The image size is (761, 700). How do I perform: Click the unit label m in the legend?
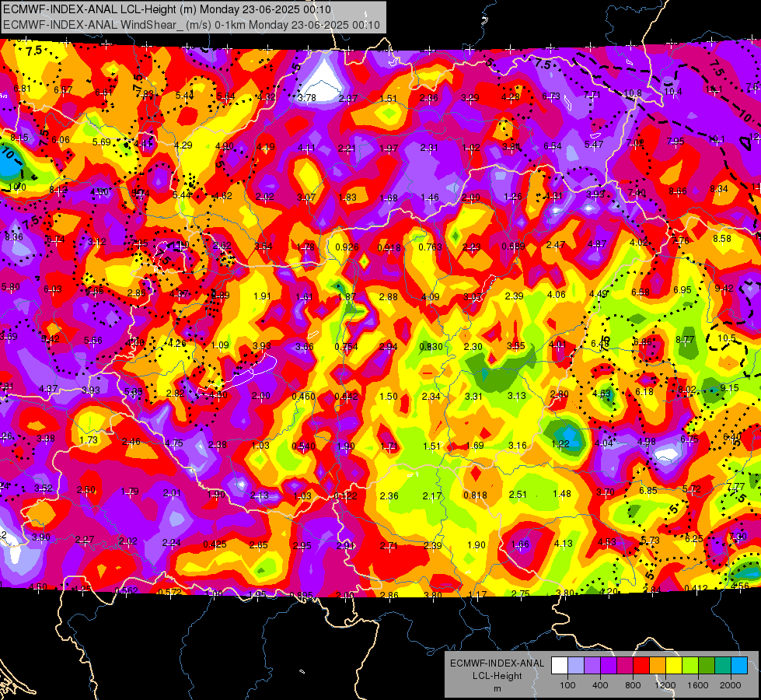pos(497,688)
